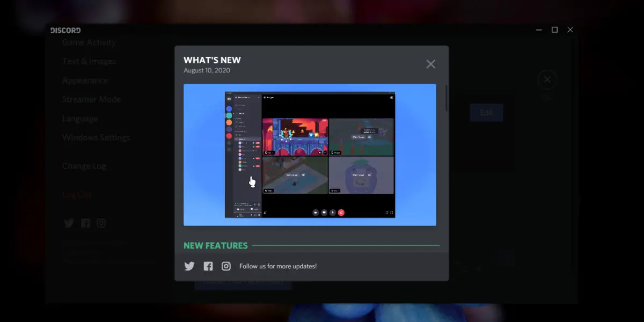644x322 pixels.
Task: Click the NEW FEATURES heading
Action: (216, 246)
